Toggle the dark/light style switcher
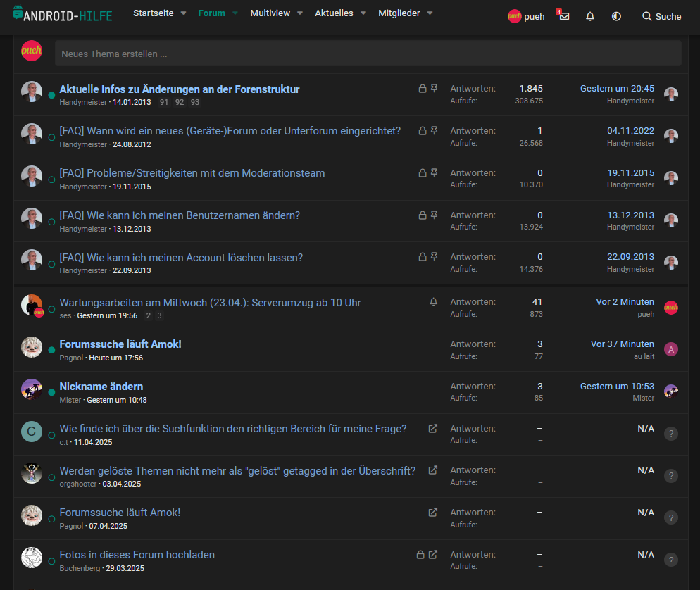The image size is (700, 590). (x=616, y=16)
